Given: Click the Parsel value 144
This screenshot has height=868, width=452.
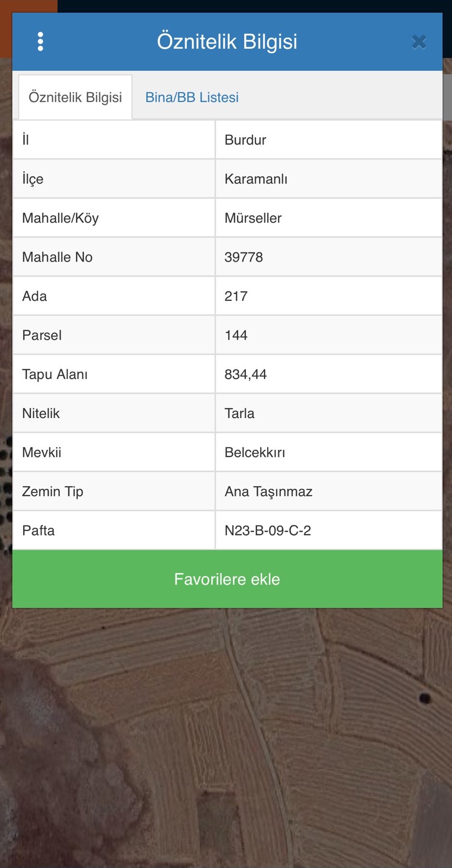Looking at the screenshot, I should 236,336.
